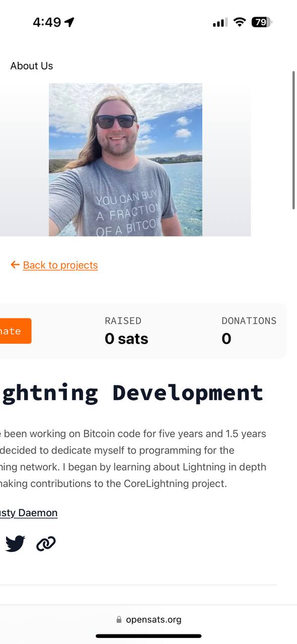Tap the location services arrow next to the time
This screenshot has width=297, height=644.
tap(69, 22)
